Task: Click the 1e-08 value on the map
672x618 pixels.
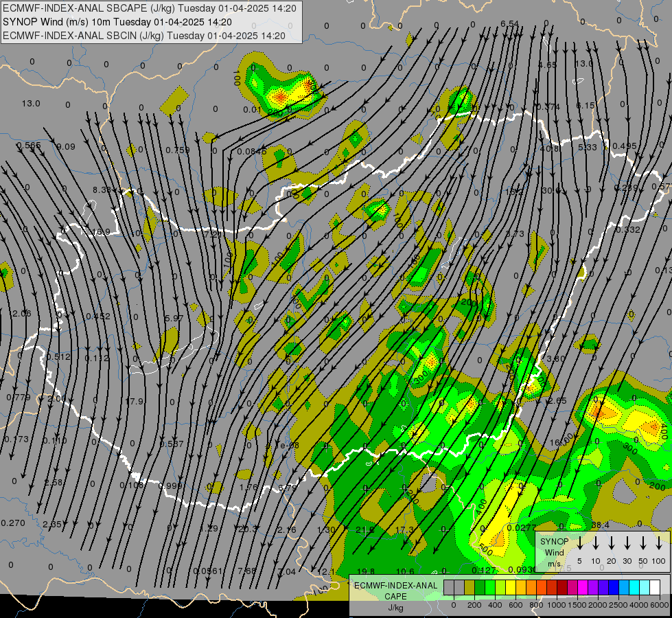Action: tap(287, 445)
